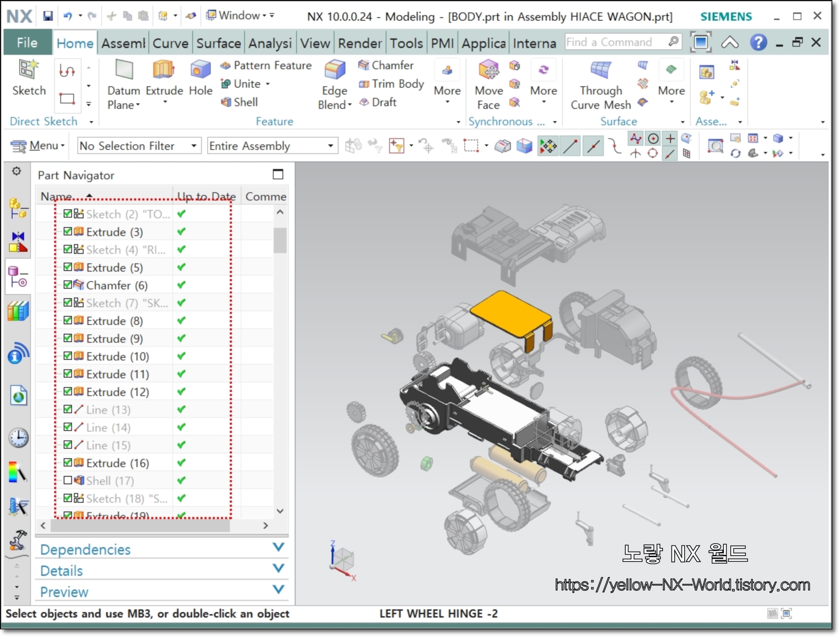Select the Hole feature tool

(x=201, y=78)
